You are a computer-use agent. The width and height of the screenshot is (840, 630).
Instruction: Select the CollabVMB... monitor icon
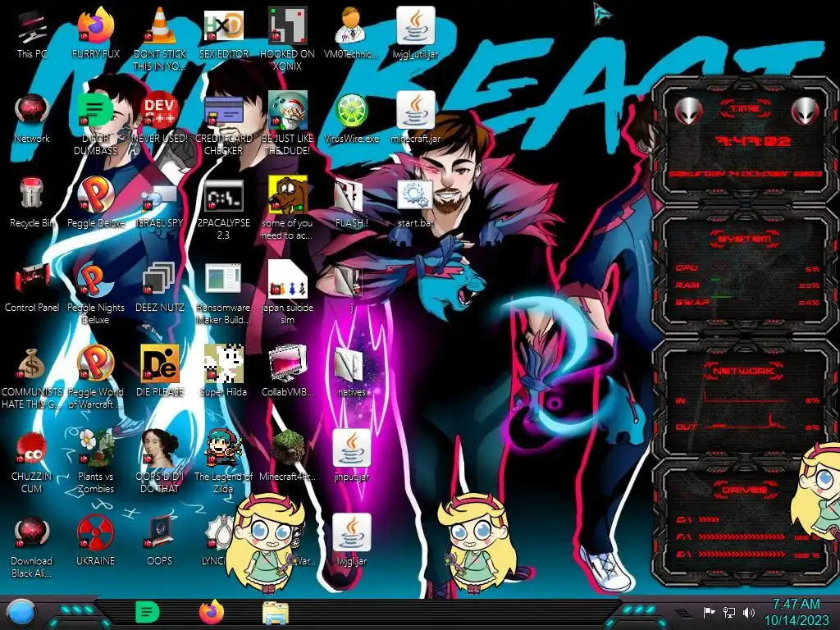(287, 365)
